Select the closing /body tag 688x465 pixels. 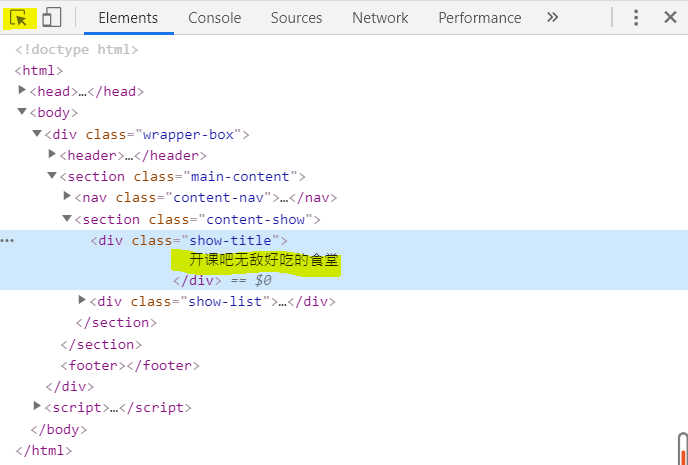point(59,429)
